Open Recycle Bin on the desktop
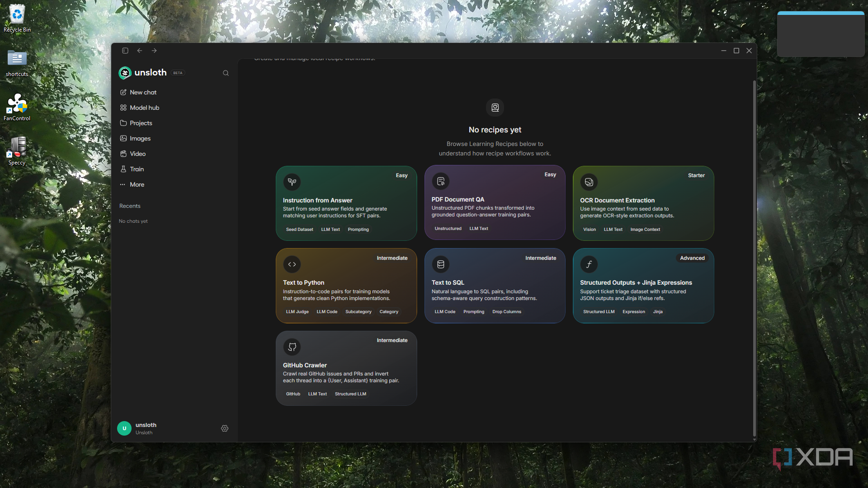The image size is (868, 488). coord(17,19)
